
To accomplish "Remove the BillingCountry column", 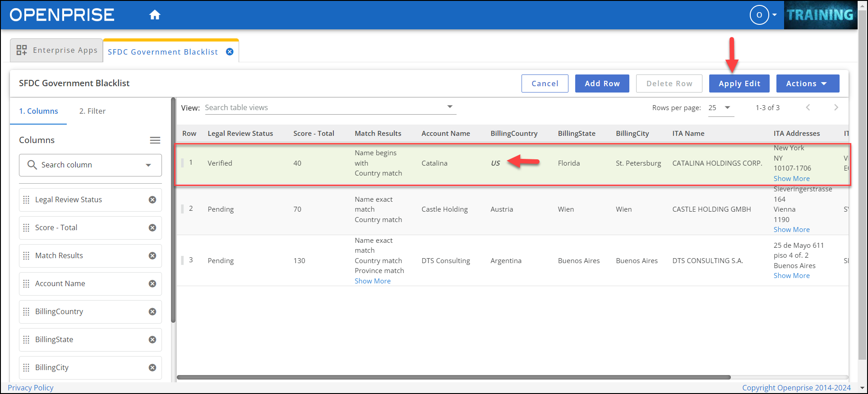I will click(152, 312).
